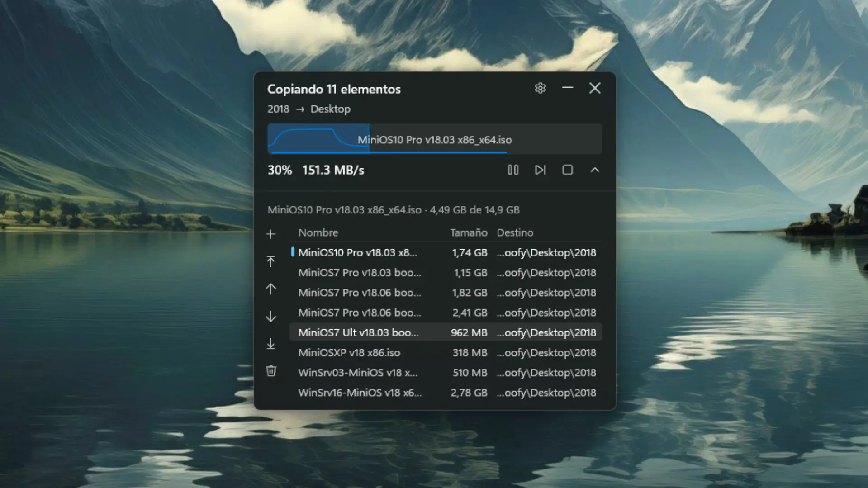Select MiniOS7 Pro v18.03 boo... row
Viewport: 868px width, 488px height.
pos(446,273)
